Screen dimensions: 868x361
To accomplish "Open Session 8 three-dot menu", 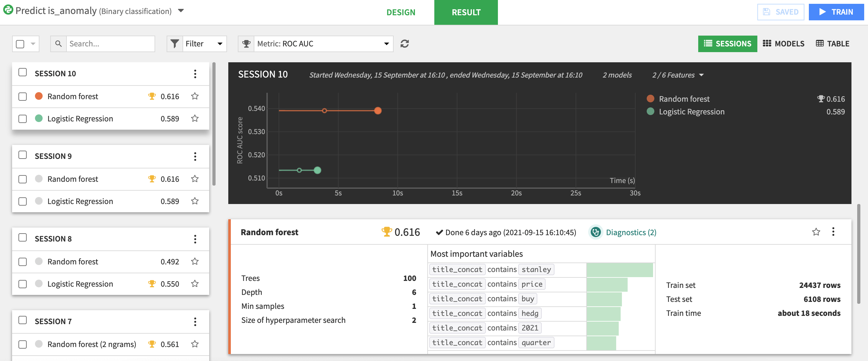I will pyautogui.click(x=195, y=239).
